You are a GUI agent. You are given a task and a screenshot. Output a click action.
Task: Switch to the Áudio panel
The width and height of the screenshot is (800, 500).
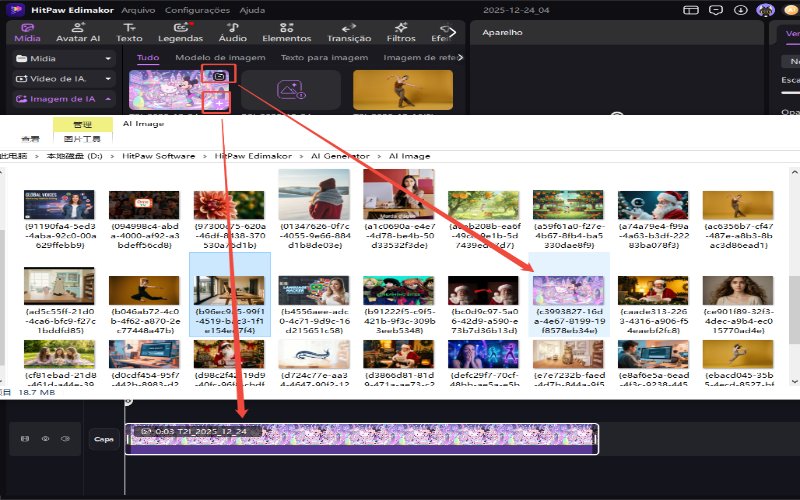tap(232, 32)
